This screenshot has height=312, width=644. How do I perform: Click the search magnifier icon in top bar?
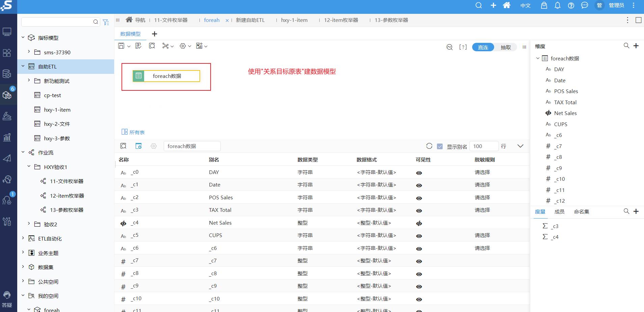[x=479, y=5]
